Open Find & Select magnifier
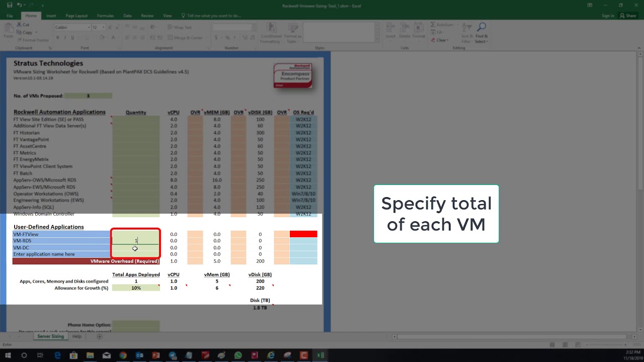 [x=481, y=32]
